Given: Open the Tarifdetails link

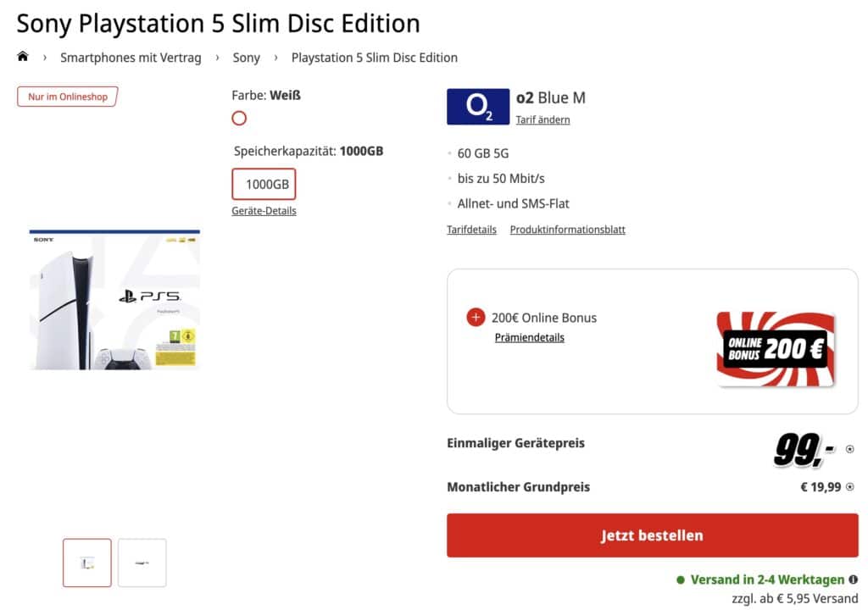Looking at the screenshot, I should pyautogui.click(x=471, y=230).
